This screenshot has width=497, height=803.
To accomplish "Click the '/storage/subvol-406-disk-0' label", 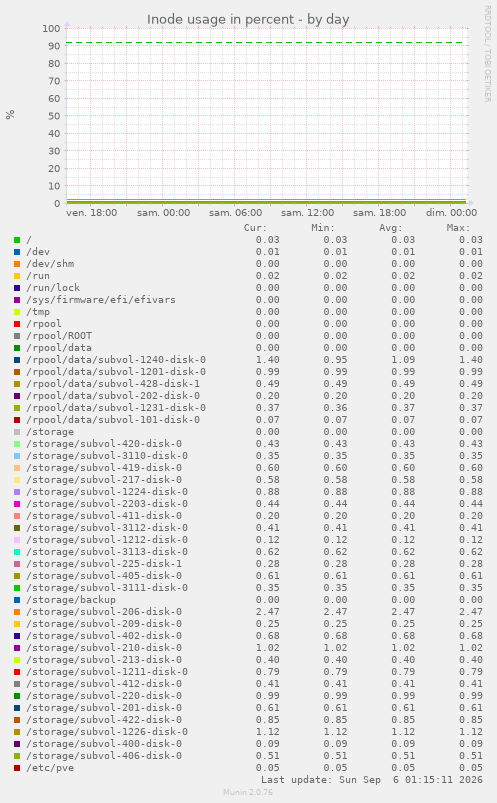I will pyautogui.click(x=104, y=756).
